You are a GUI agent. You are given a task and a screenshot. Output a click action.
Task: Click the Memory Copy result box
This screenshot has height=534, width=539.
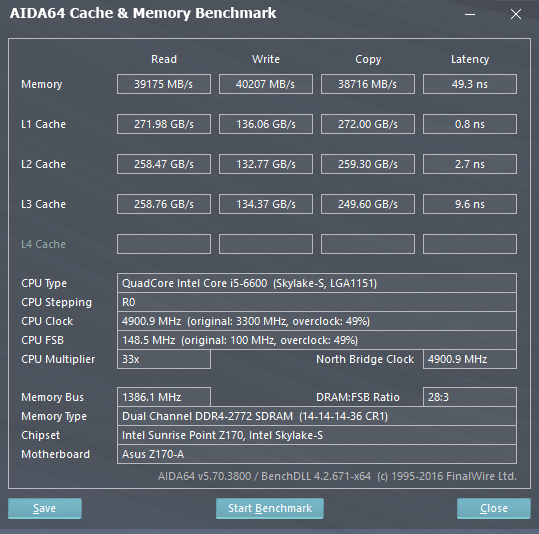click(x=368, y=84)
